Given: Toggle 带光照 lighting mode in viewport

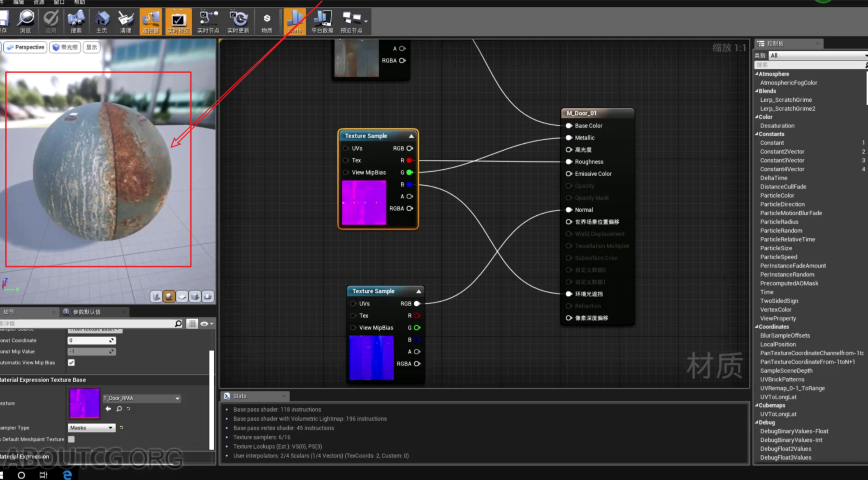Looking at the screenshot, I should pos(64,47).
